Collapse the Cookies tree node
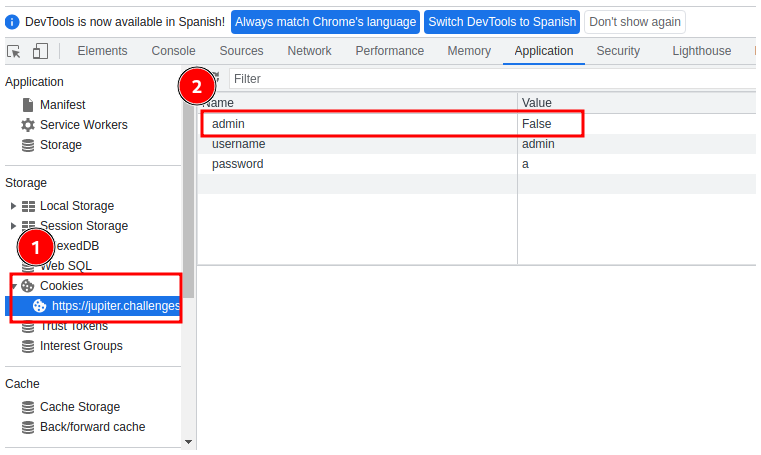Viewport: 761px width, 455px height. pos(13,286)
